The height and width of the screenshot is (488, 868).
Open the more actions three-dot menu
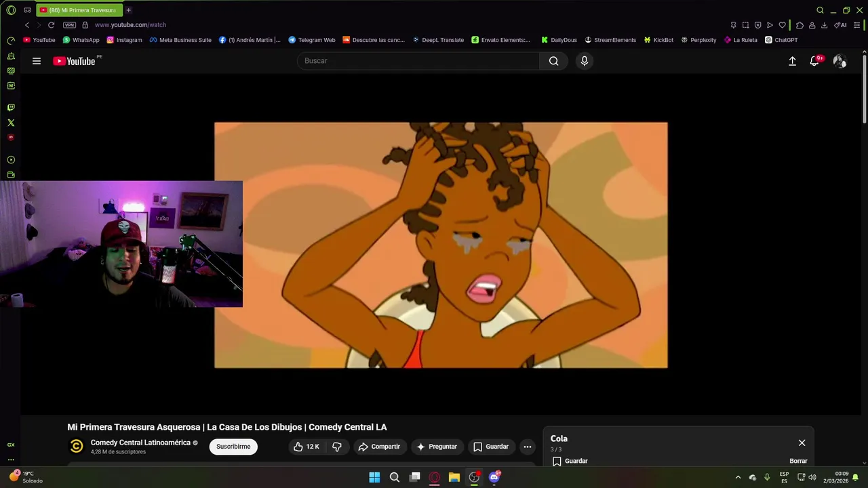(527, 447)
